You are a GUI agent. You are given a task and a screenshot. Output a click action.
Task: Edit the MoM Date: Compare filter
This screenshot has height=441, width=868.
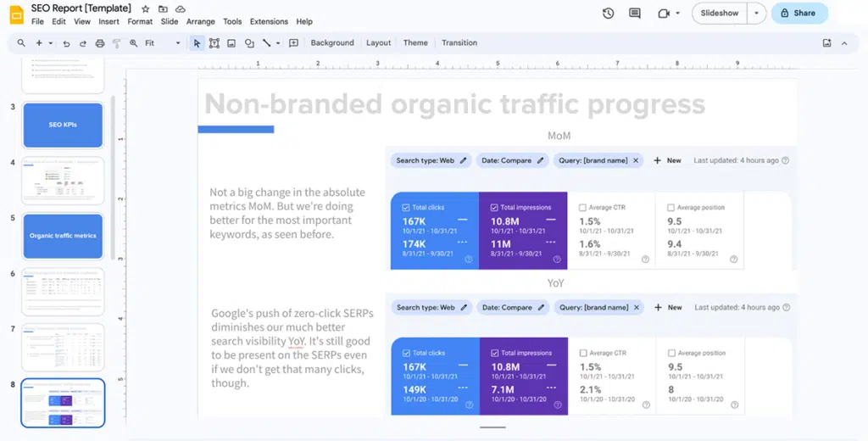(513, 160)
